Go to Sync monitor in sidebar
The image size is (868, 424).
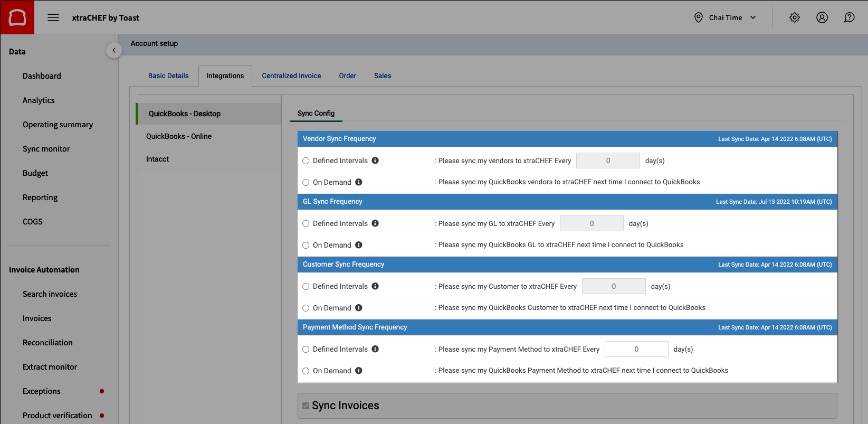pos(46,149)
